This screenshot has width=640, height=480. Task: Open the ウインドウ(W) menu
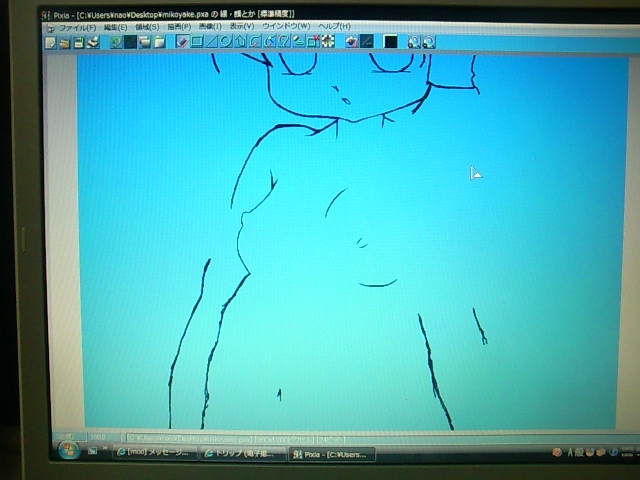287,26
